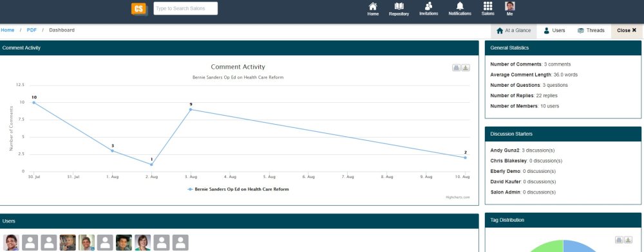Select the first user avatar thumbnail
The image size is (644, 252).
coord(11,242)
